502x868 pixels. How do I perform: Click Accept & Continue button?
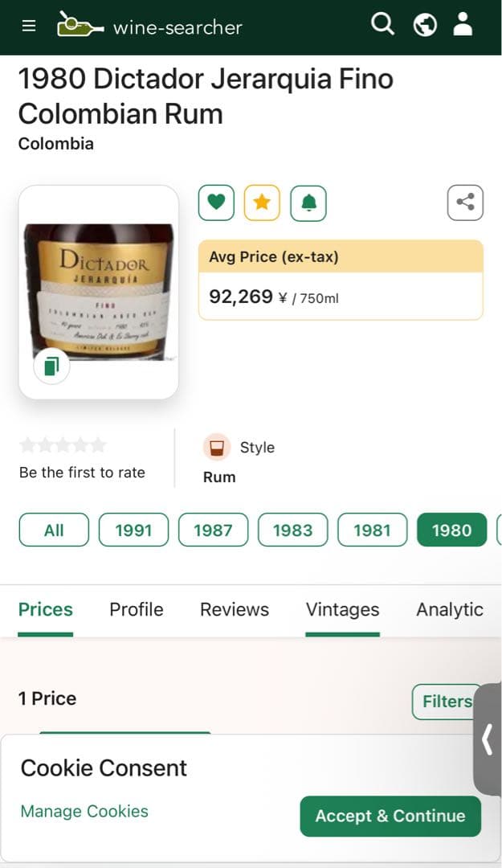pyautogui.click(x=390, y=816)
